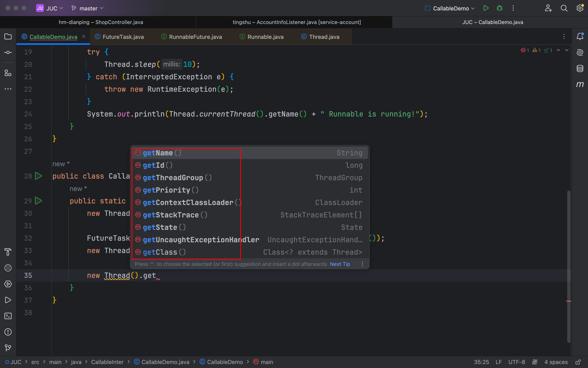Toggle inspections highlighting icon in status bar
Image resolution: width=588 pixels, height=368 pixels.
point(535,362)
